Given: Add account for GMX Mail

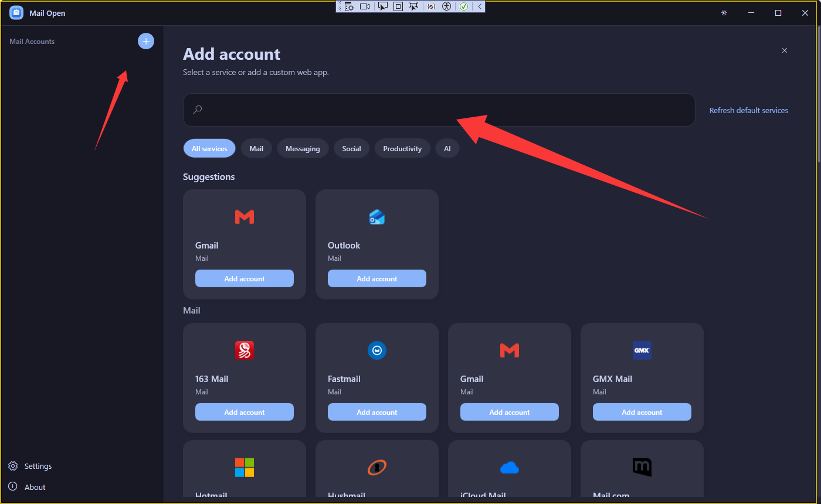Looking at the screenshot, I should click(x=642, y=412).
